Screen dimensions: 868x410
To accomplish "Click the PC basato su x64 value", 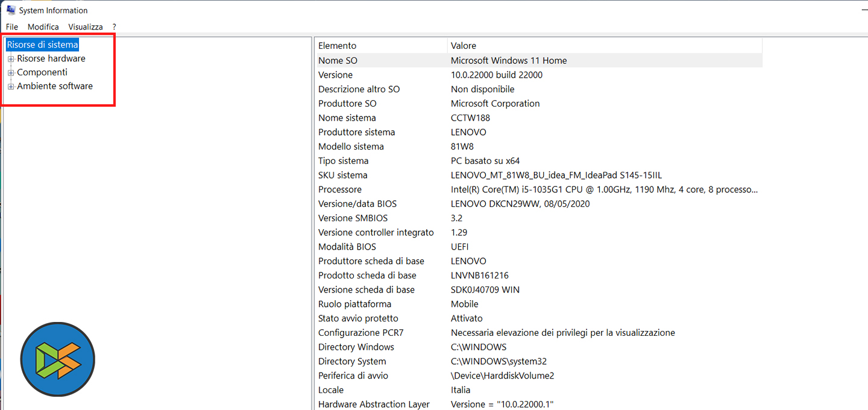I will coord(485,161).
